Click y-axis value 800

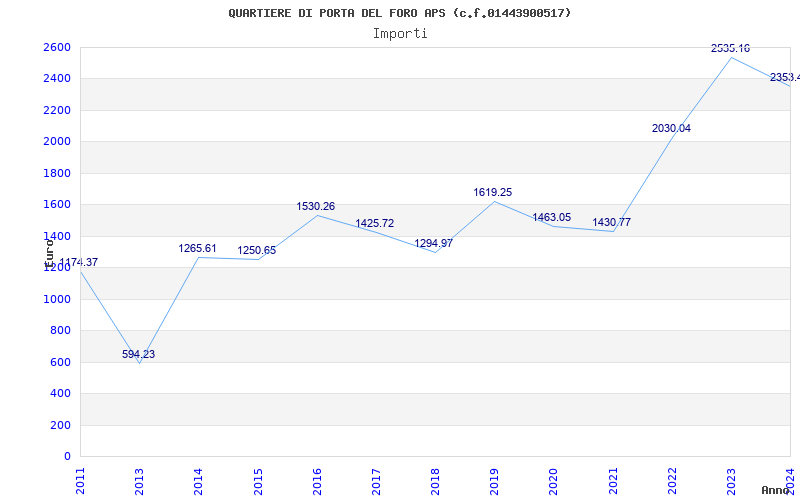pyautogui.click(x=61, y=331)
